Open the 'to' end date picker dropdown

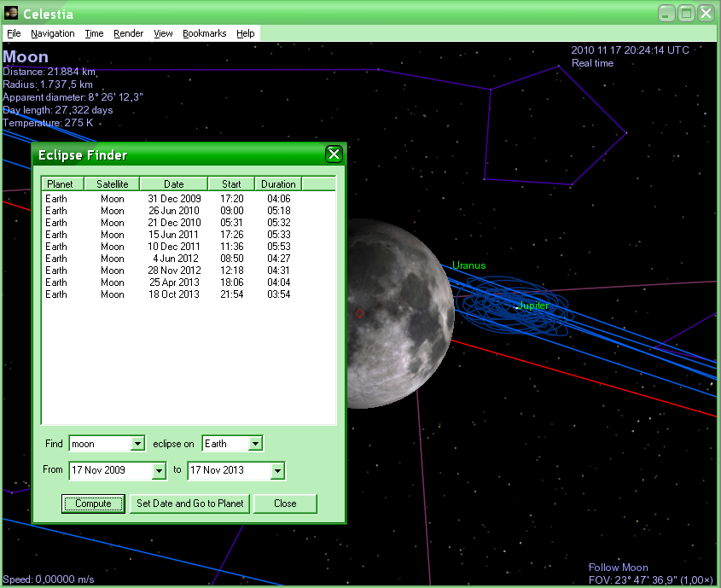pyautogui.click(x=276, y=470)
